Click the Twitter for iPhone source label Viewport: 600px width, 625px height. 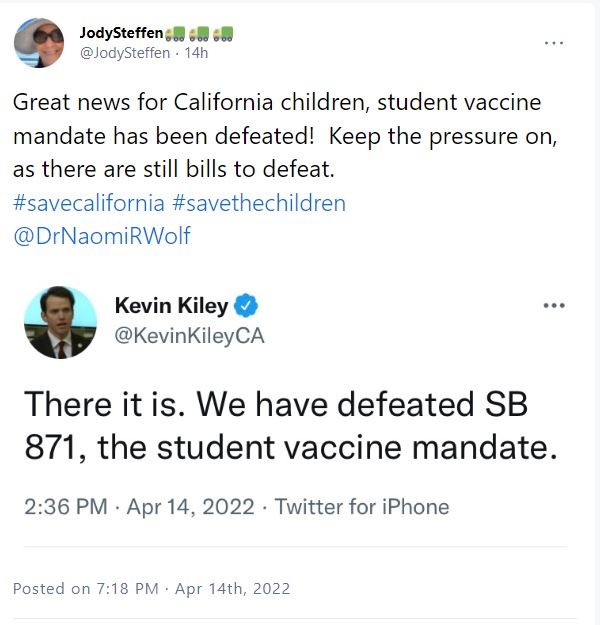click(362, 506)
